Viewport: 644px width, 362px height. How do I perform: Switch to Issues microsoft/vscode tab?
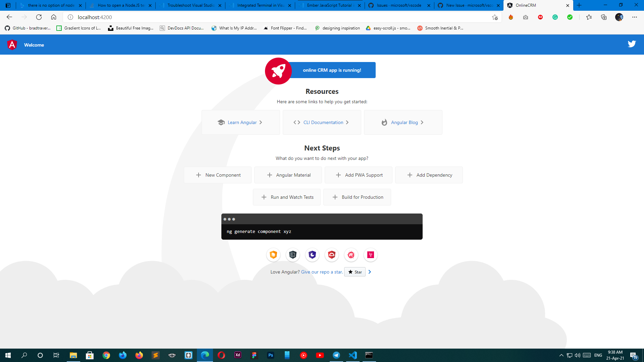(x=398, y=5)
